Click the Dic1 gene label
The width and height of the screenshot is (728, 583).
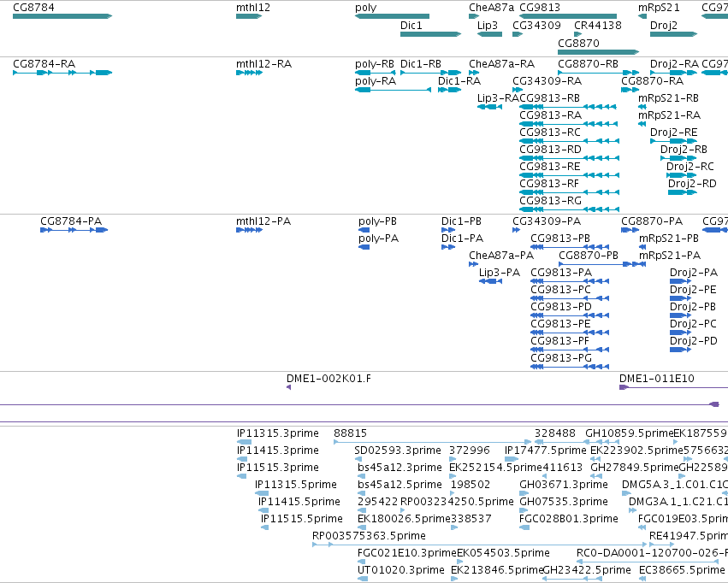(411, 25)
